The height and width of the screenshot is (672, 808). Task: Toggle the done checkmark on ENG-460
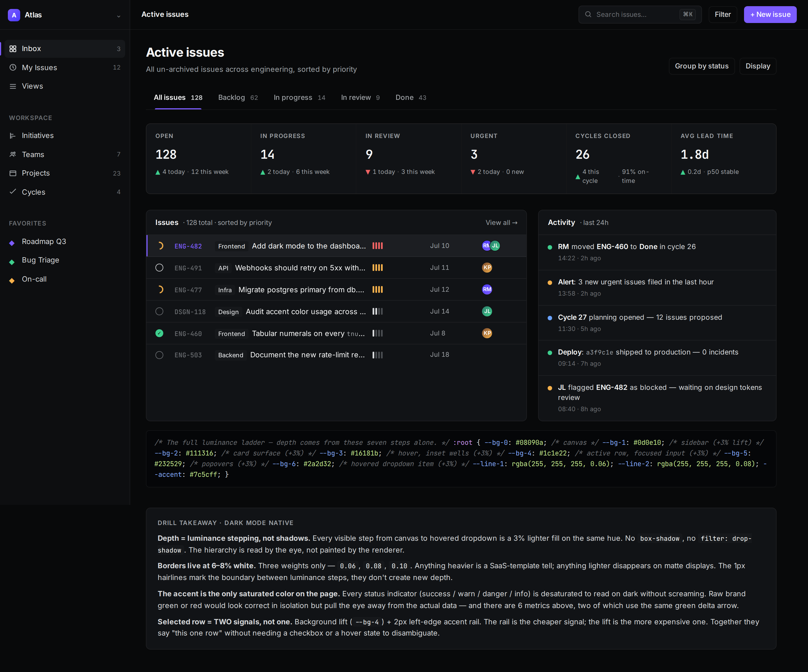[x=159, y=333]
